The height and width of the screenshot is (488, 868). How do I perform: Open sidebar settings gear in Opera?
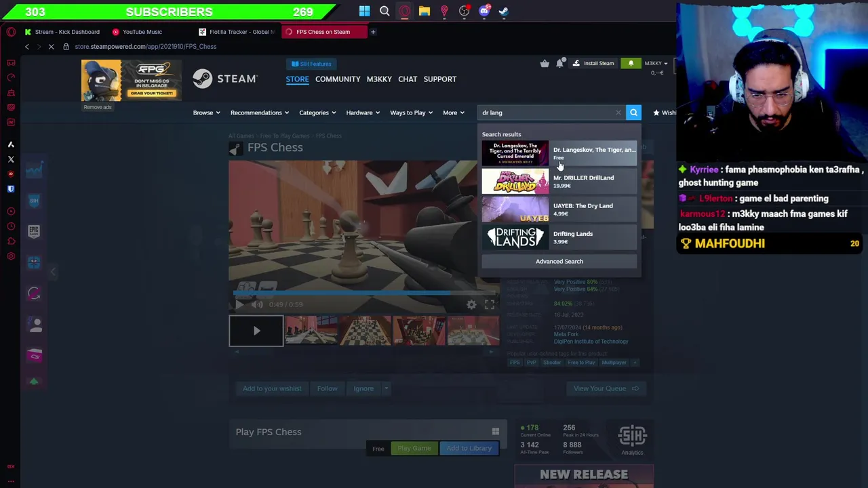[11, 256]
